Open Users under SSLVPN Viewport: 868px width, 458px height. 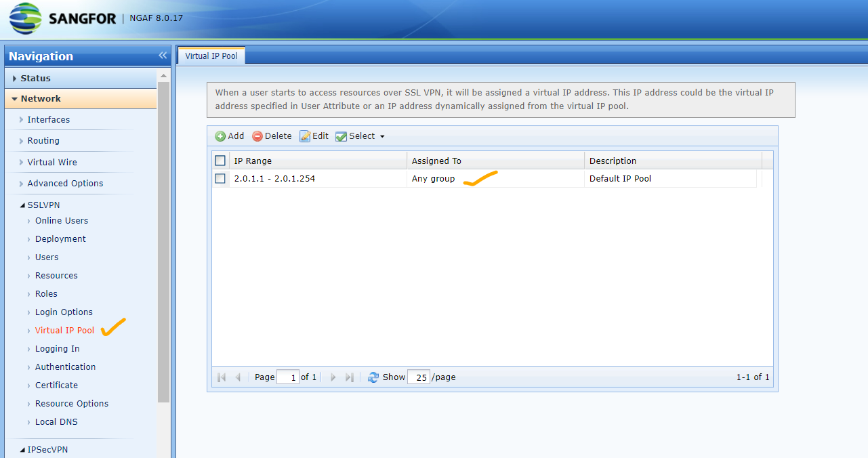pyautogui.click(x=47, y=257)
